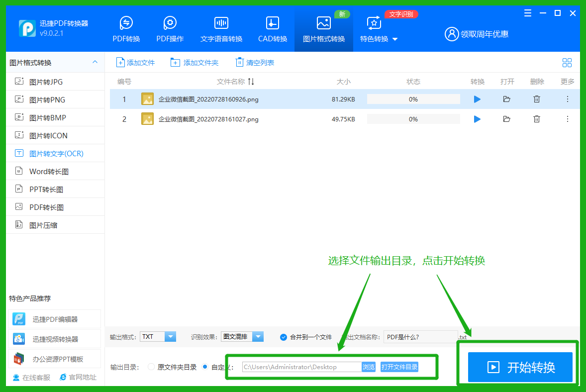This screenshot has height=392, width=586.
Task: Click the 编号 column header
Action: click(124, 82)
